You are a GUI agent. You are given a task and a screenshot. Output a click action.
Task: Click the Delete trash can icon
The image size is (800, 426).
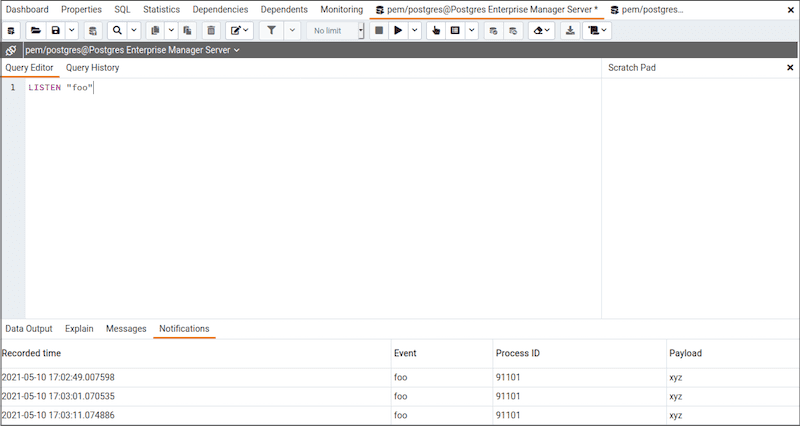tap(211, 31)
